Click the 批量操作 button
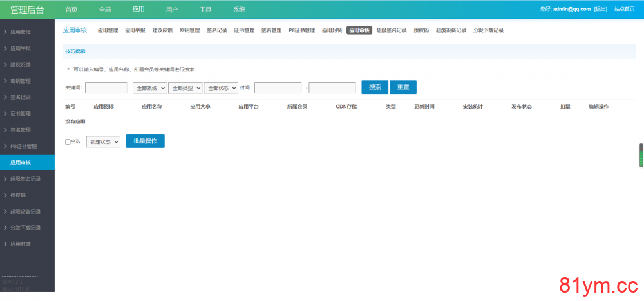The width and height of the screenshot is (644, 301). (x=145, y=141)
